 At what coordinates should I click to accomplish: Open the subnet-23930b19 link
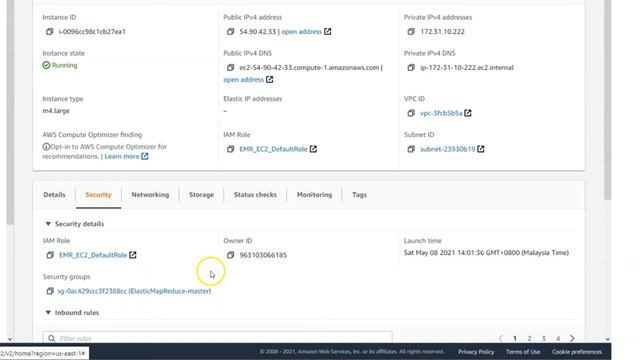pos(448,149)
